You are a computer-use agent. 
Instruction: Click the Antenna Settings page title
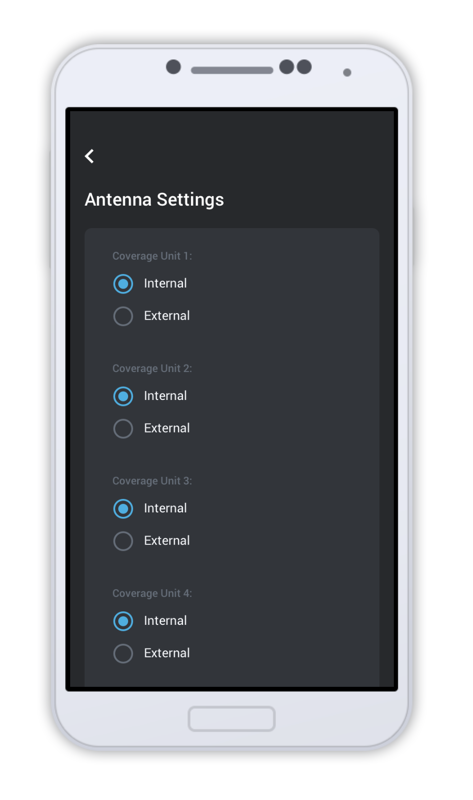(154, 199)
